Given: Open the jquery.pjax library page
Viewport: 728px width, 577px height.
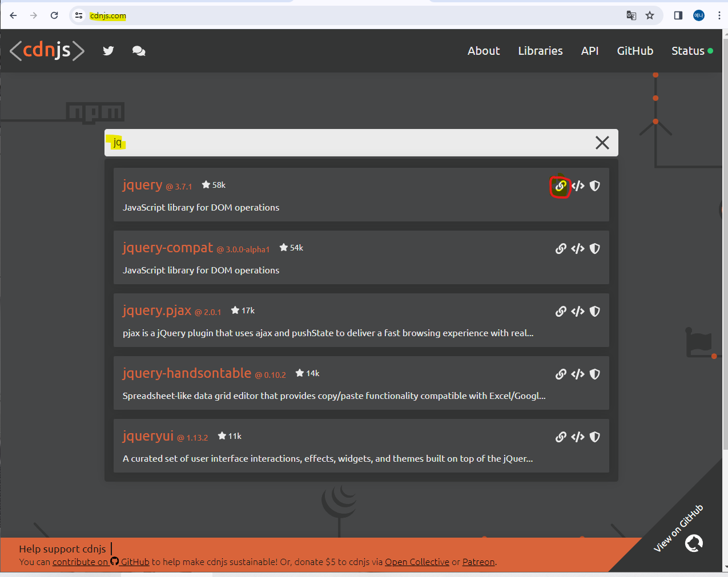Looking at the screenshot, I should (157, 310).
